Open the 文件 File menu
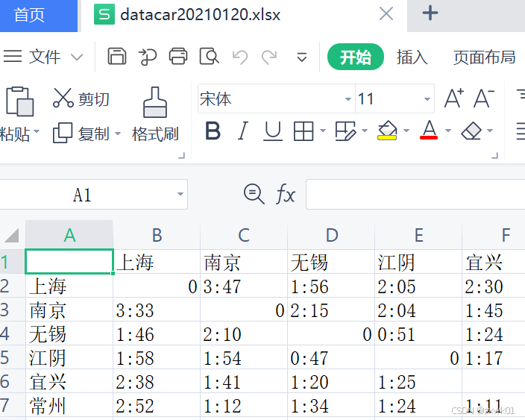 point(45,57)
